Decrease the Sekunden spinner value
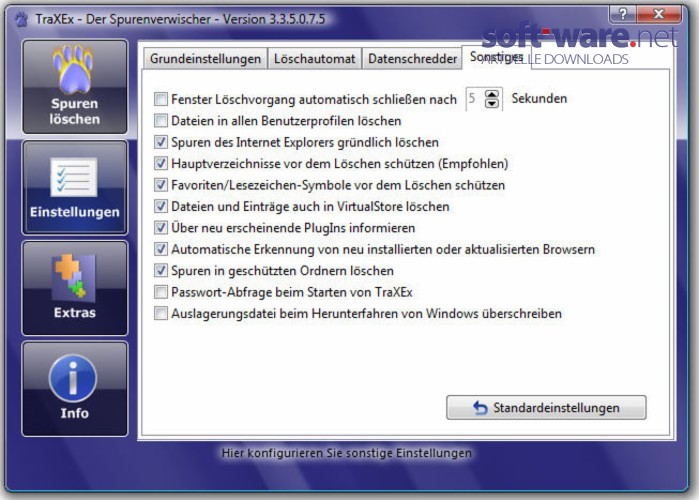The height and width of the screenshot is (500, 699). (x=492, y=103)
